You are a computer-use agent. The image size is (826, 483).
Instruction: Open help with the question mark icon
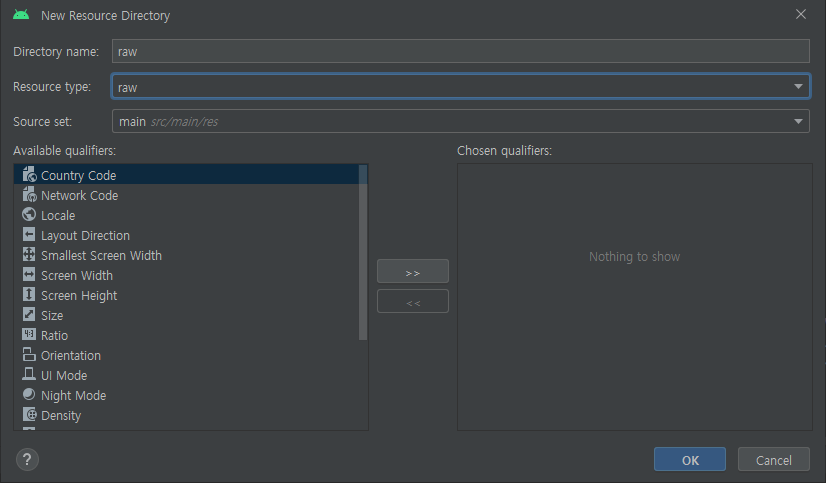(x=27, y=459)
